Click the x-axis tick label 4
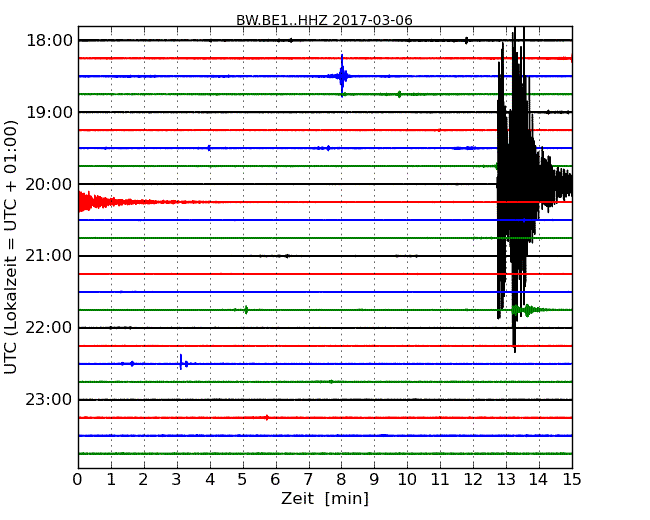650x520 pixels. [x=210, y=480]
